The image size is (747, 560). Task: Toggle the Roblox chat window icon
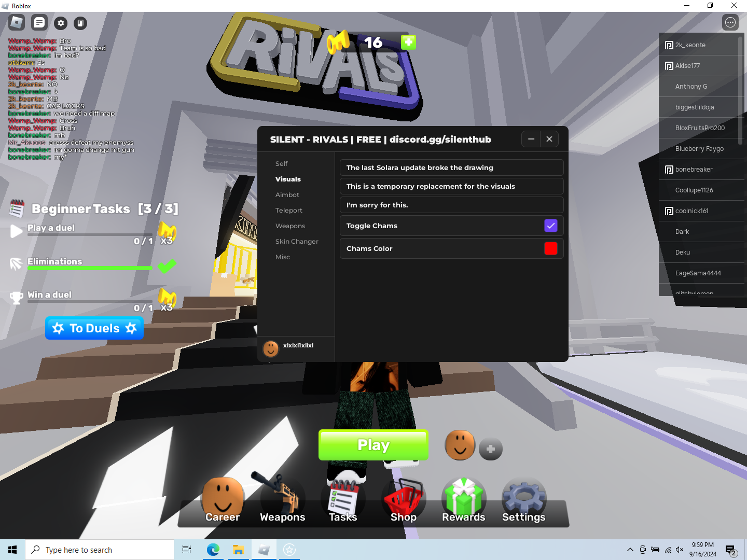39,23
